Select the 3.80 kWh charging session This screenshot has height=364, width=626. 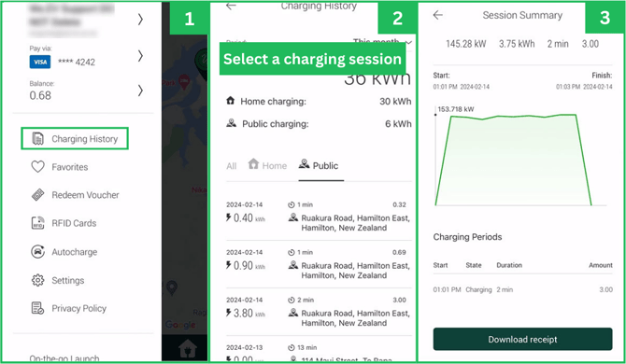[x=319, y=312]
